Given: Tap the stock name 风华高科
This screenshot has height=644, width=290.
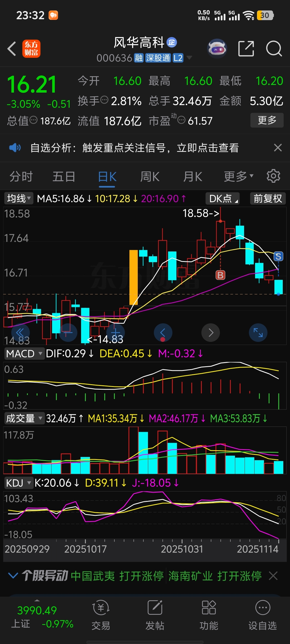Looking at the screenshot, I should 139,42.
